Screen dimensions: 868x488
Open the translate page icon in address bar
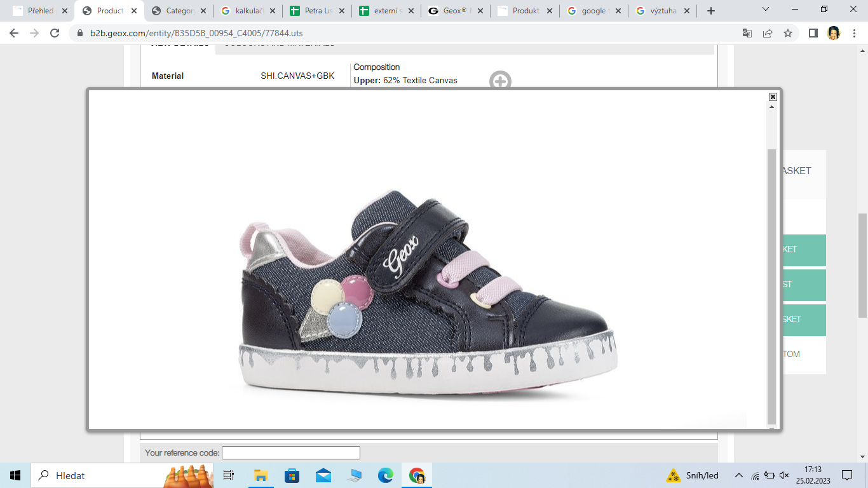pos(747,33)
